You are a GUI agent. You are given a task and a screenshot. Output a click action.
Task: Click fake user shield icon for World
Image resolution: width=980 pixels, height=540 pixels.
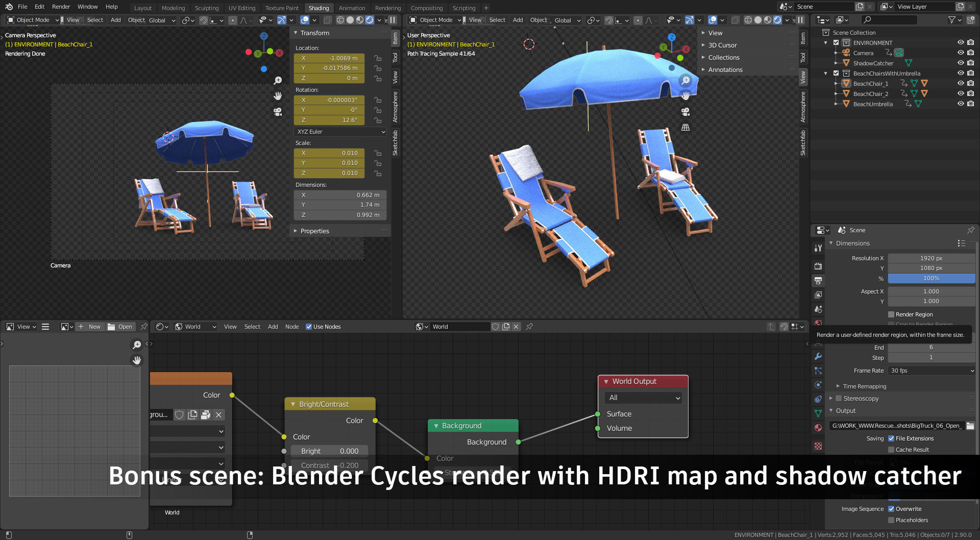pyautogui.click(x=495, y=327)
